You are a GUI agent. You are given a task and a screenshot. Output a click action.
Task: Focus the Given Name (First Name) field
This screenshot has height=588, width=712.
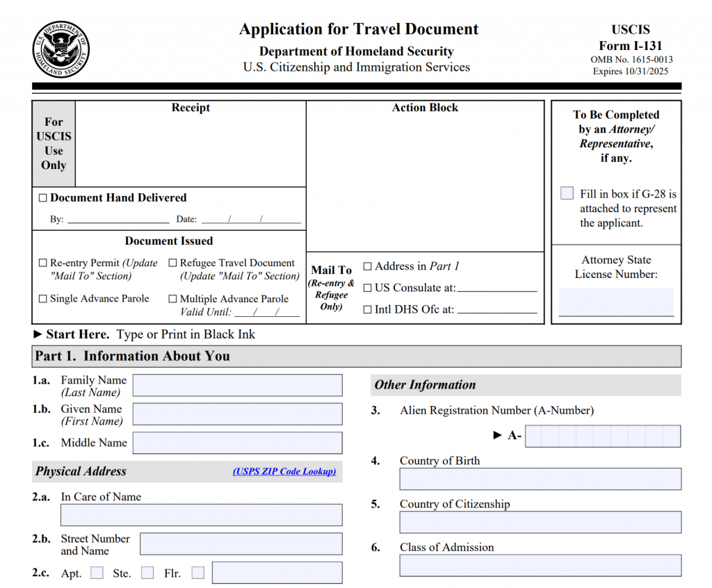tap(238, 414)
